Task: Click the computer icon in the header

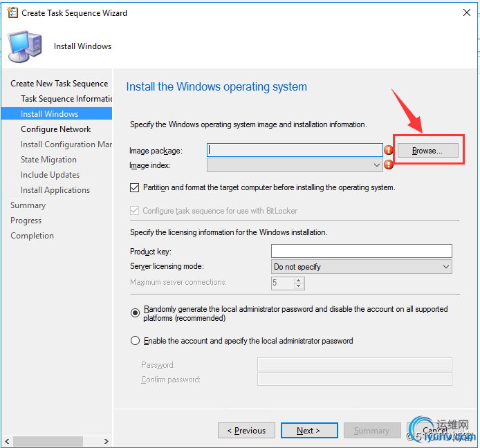Action: pos(25,46)
